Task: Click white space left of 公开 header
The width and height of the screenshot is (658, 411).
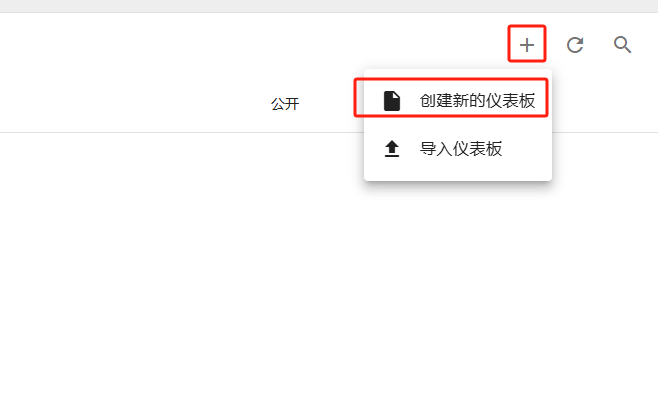Action: coord(134,104)
